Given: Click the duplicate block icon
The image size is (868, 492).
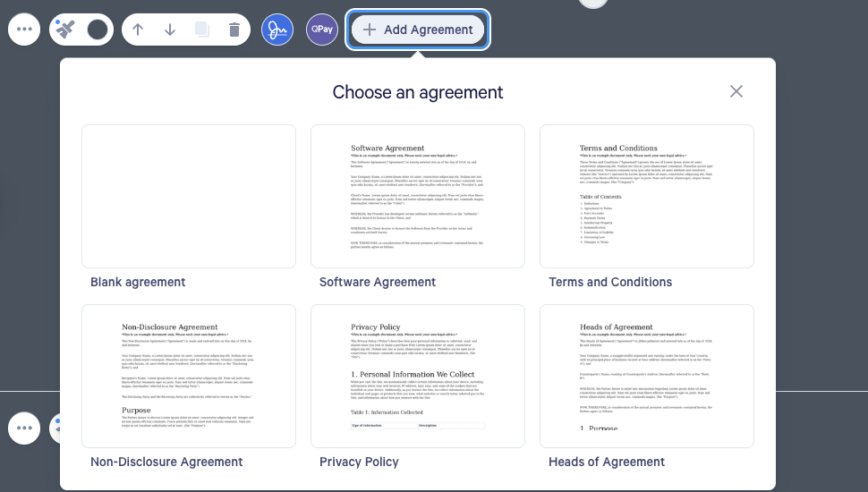Looking at the screenshot, I should (202, 30).
